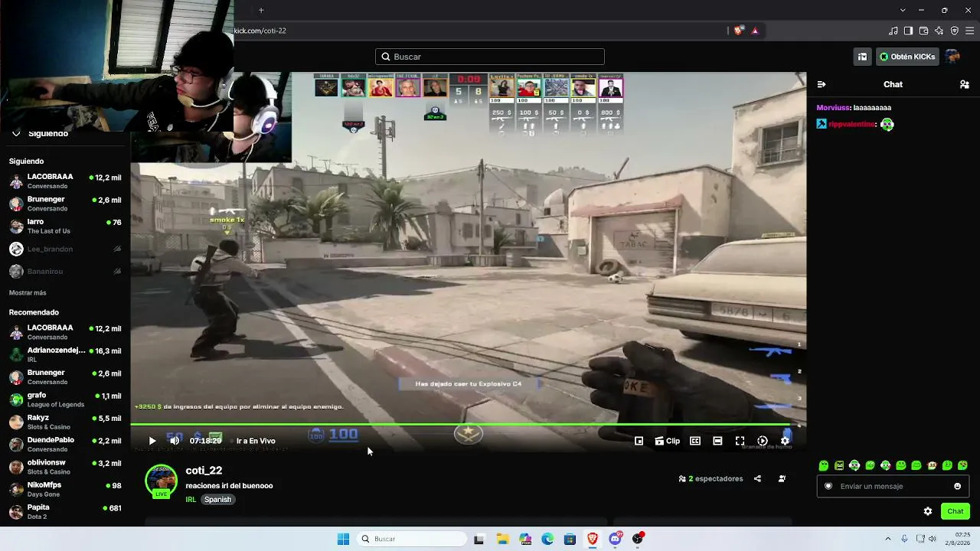Show hidden system tray icons
This screenshot has width=980, height=551.
pyautogui.click(x=888, y=539)
